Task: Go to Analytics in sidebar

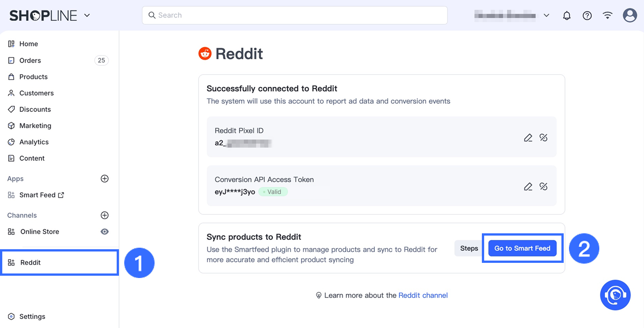Action: pyautogui.click(x=34, y=142)
